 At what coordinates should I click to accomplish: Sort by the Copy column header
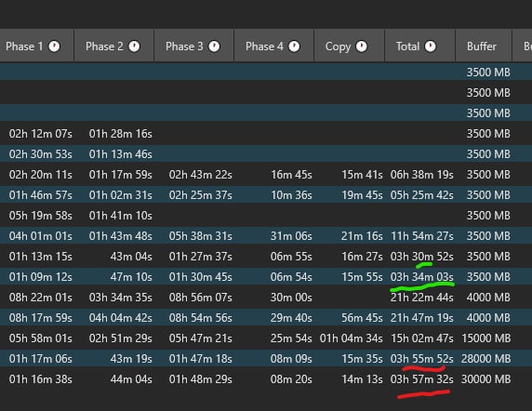point(350,46)
